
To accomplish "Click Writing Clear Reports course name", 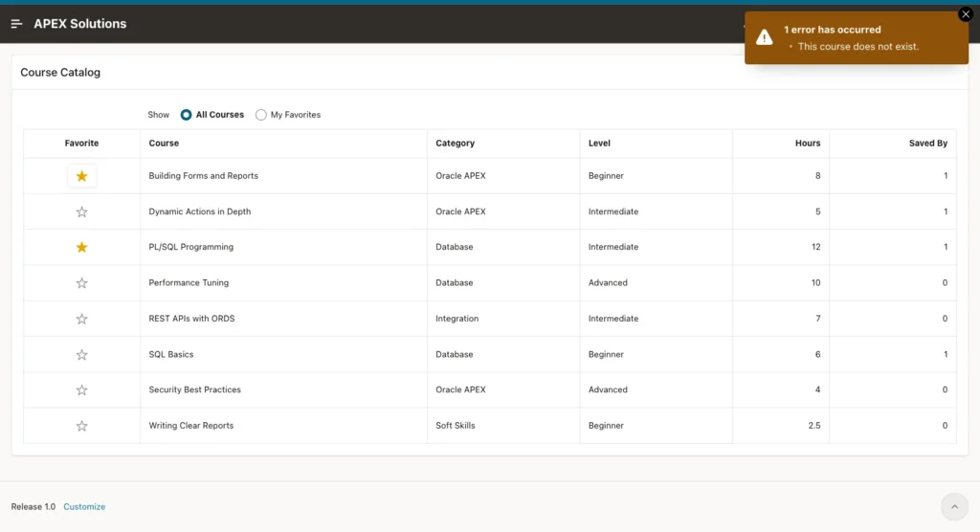I will click(x=190, y=425).
